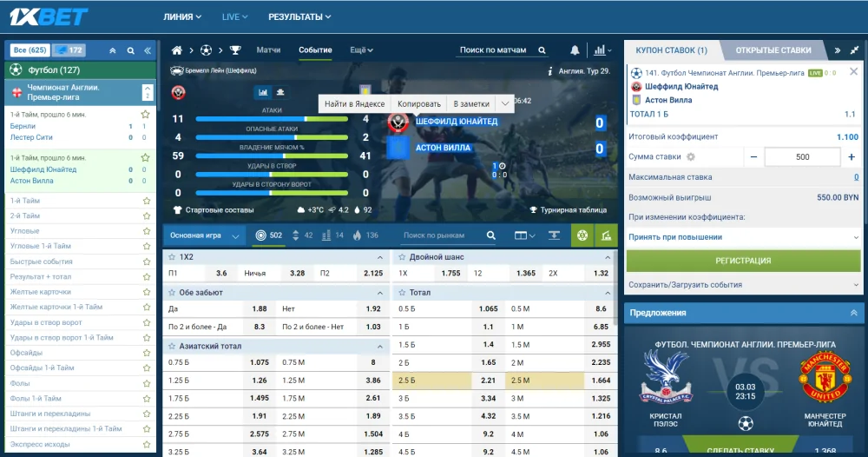Click the notification bell icon
Screen dimensions: 868x457
pyautogui.click(x=575, y=50)
